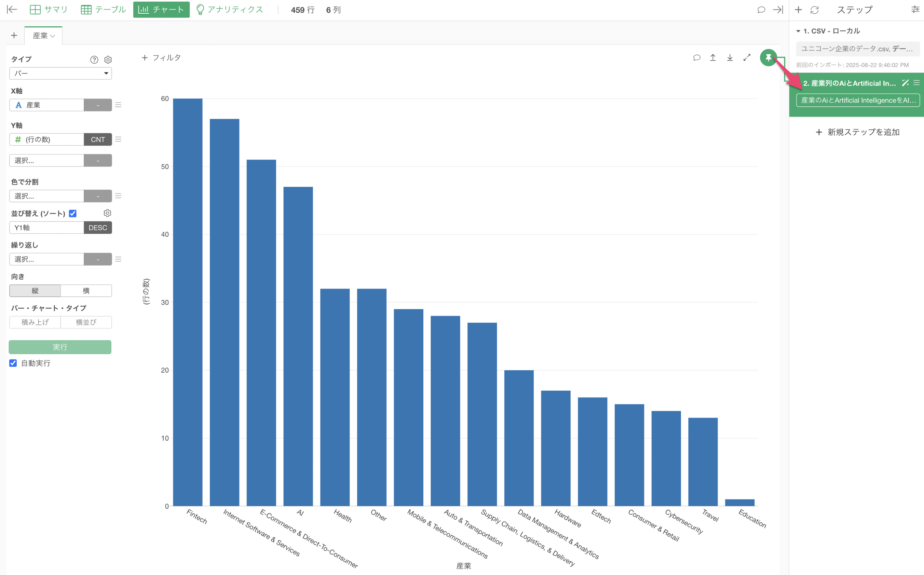The height and width of the screenshot is (575, 924).
Task: Refresh data with the circular arrows icon
Action: (815, 10)
